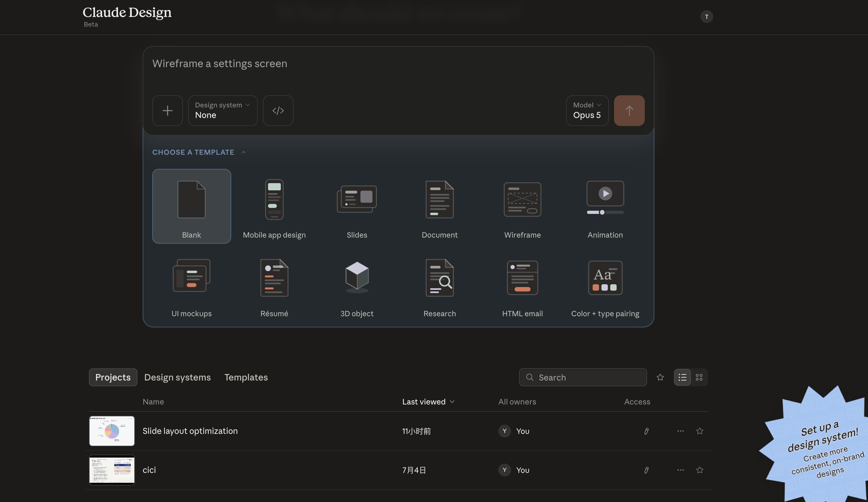Image resolution: width=868 pixels, height=502 pixels.
Task: Pick the Slides template
Action: (357, 206)
